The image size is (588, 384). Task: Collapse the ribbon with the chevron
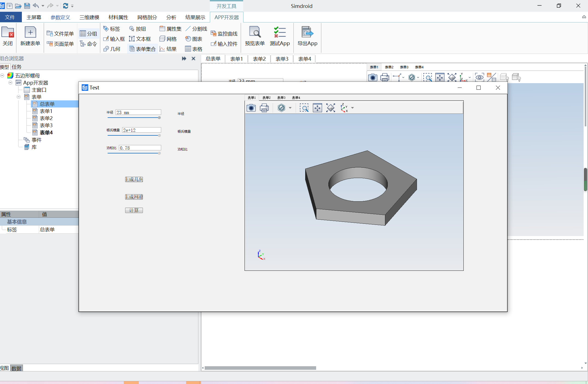point(584,17)
